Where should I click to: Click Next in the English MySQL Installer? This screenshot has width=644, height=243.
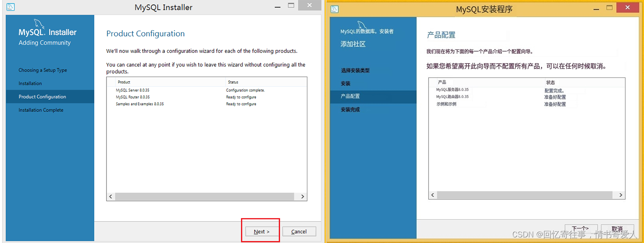click(x=262, y=231)
